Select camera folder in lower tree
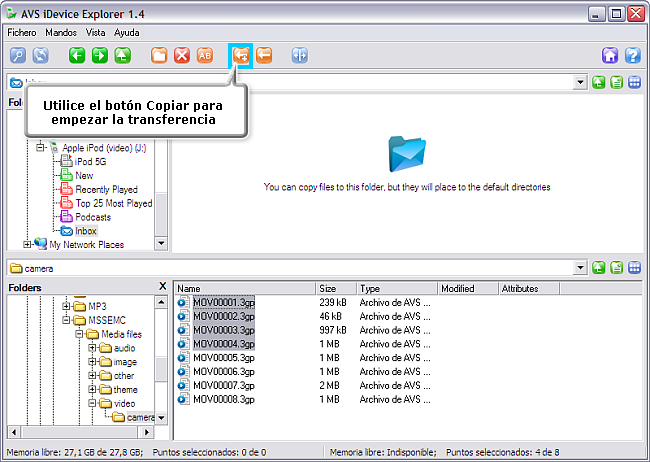Image resolution: width=650 pixels, height=462 pixels. pyautogui.click(x=140, y=417)
